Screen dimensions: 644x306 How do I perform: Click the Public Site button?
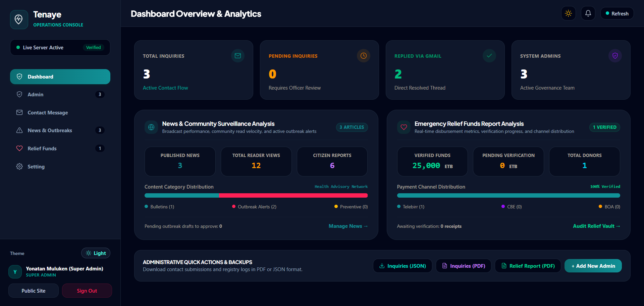point(34,291)
